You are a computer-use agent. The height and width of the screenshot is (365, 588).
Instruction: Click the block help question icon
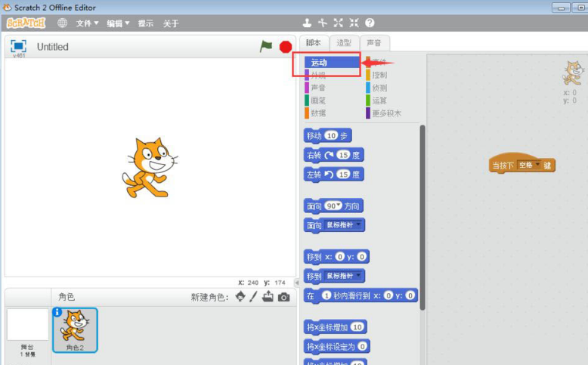pos(370,23)
